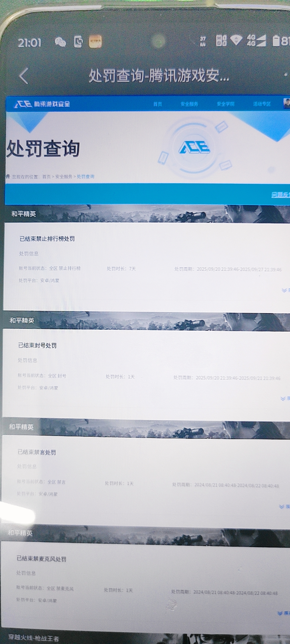Click the 已结束禁止排行榜处罚 heading
This screenshot has width=290, height=644.
pos(47,239)
